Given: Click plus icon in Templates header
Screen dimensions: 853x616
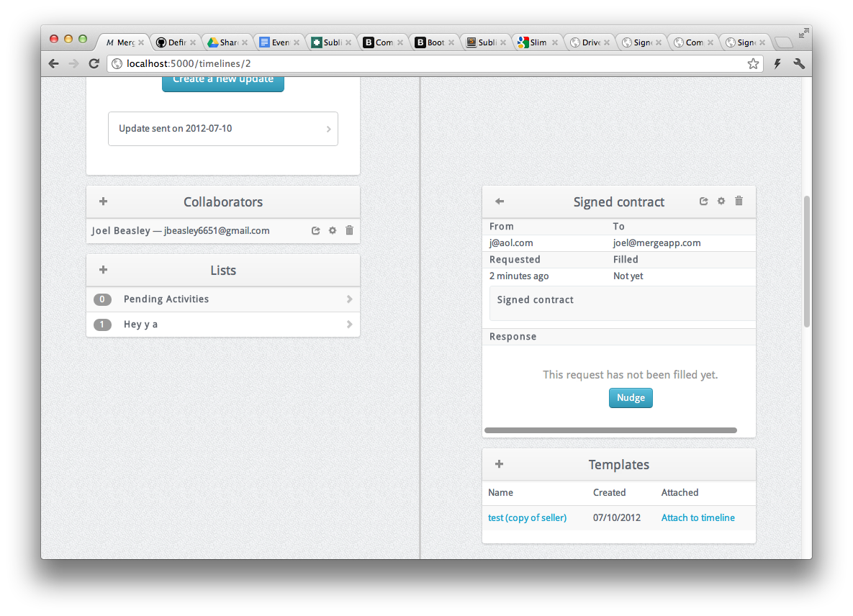Looking at the screenshot, I should click(x=499, y=464).
